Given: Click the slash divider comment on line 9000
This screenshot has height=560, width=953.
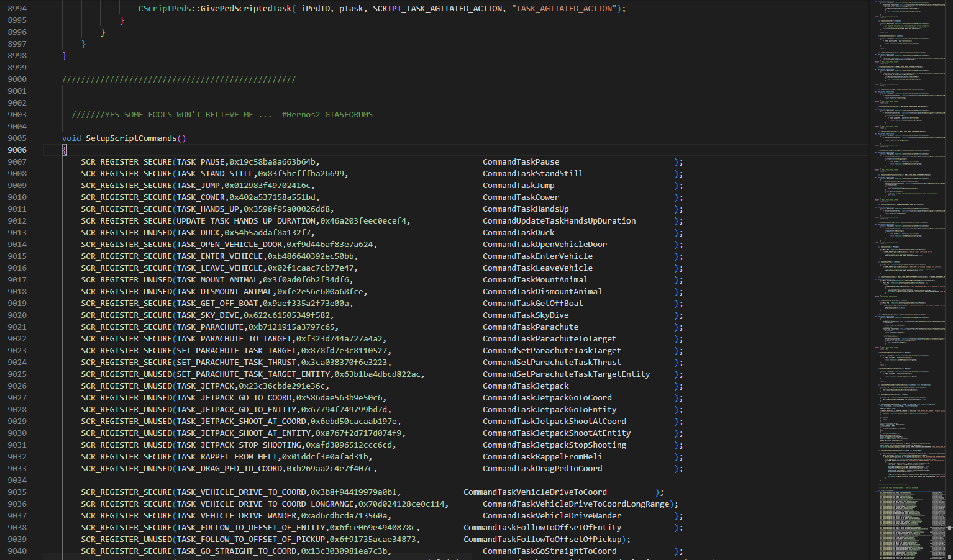Looking at the screenshot, I should coord(179,79).
